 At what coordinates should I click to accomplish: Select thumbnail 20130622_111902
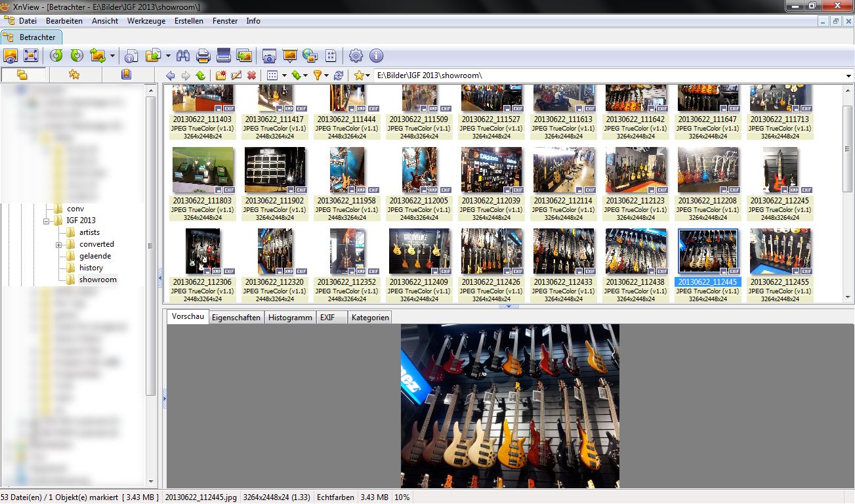[x=274, y=184]
